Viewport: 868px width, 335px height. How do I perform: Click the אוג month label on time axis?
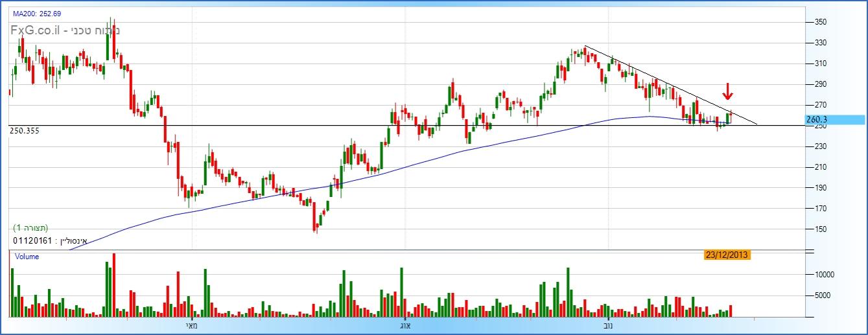404,326
